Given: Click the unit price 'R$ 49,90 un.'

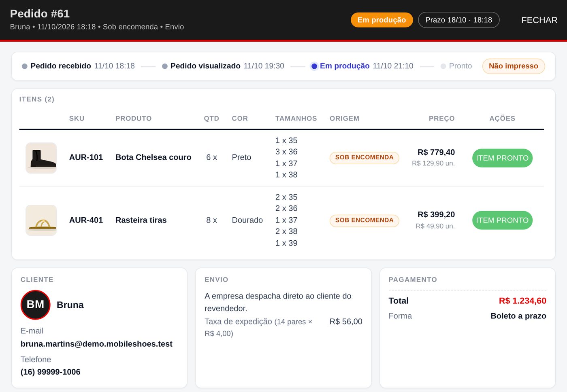Looking at the screenshot, I should (435, 226).
